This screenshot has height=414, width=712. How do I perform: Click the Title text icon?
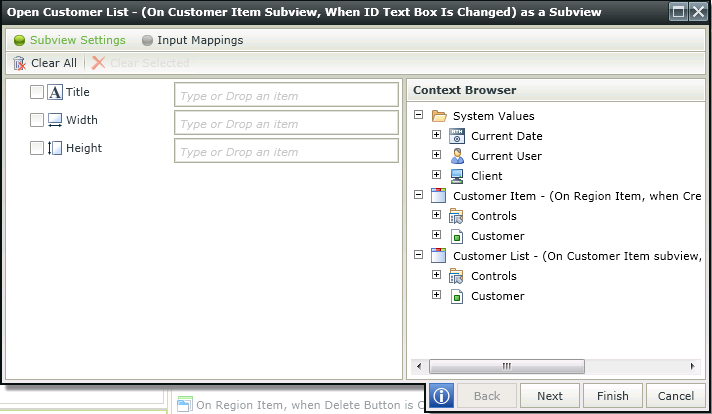(55, 92)
